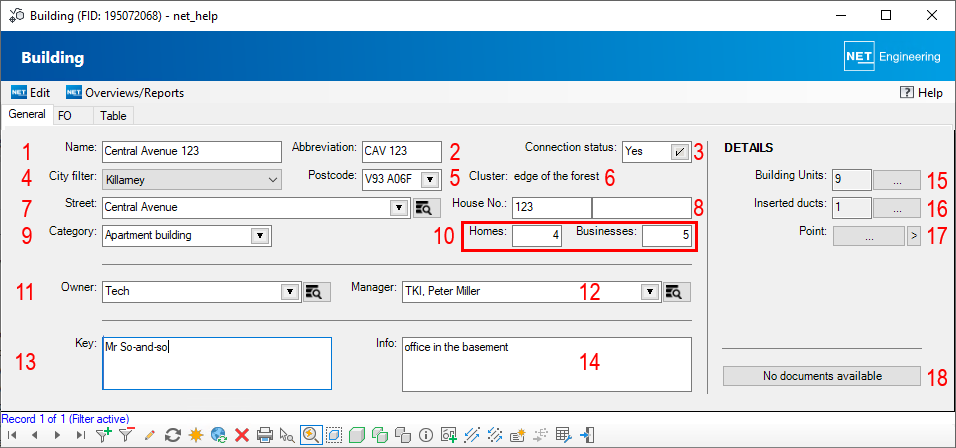
Task: Click the Building Units ellipsis button
Action: (897, 180)
